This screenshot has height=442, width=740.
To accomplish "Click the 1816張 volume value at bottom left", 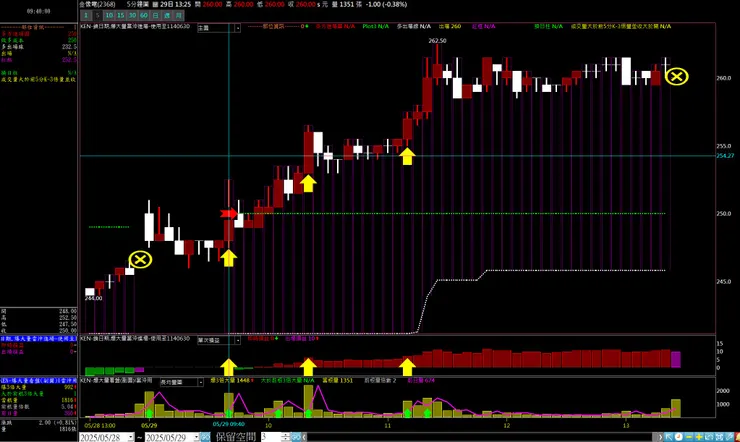I will click(66, 429).
